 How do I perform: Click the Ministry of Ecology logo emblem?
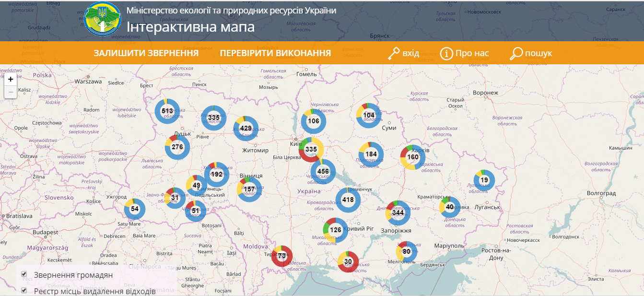pyautogui.click(x=102, y=19)
